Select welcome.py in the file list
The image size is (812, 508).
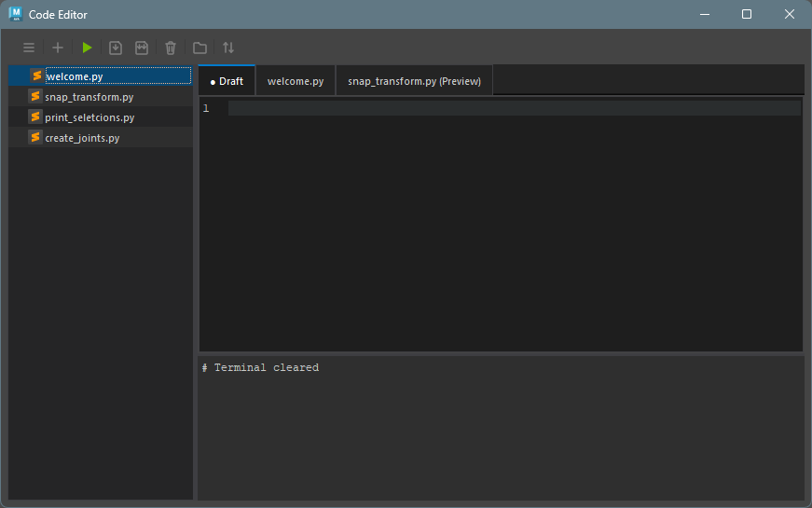pos(74,76)
